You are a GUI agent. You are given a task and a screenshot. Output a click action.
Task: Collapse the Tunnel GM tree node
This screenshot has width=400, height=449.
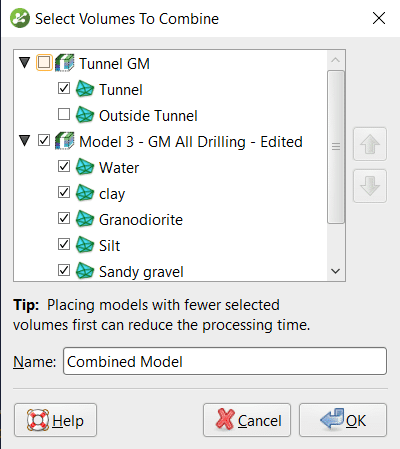point(25,63)
